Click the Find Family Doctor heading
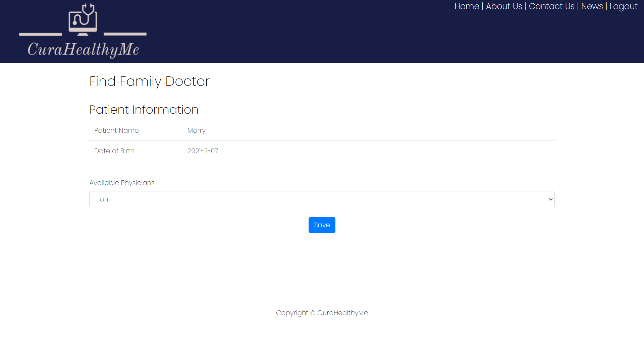 [x=149, y=81]
